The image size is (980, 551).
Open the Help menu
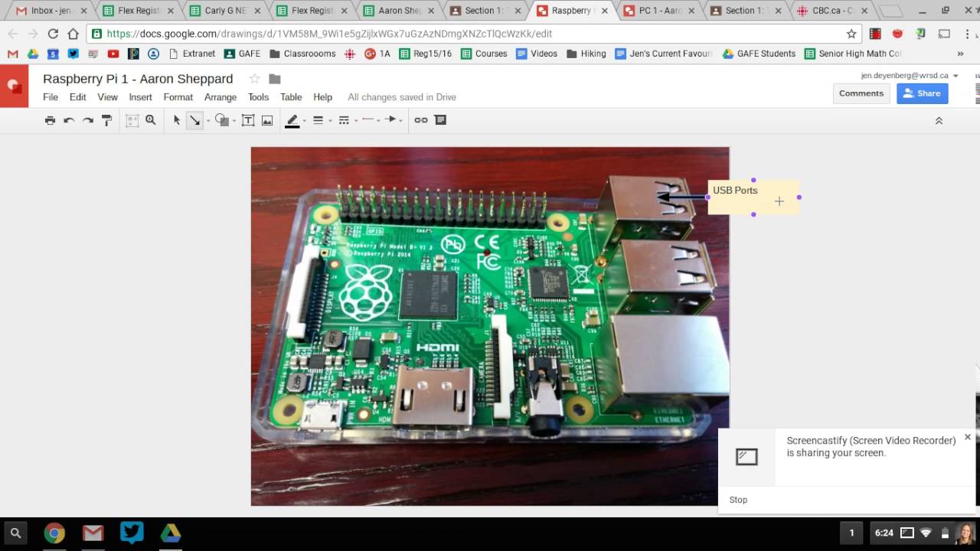point(323,97)
